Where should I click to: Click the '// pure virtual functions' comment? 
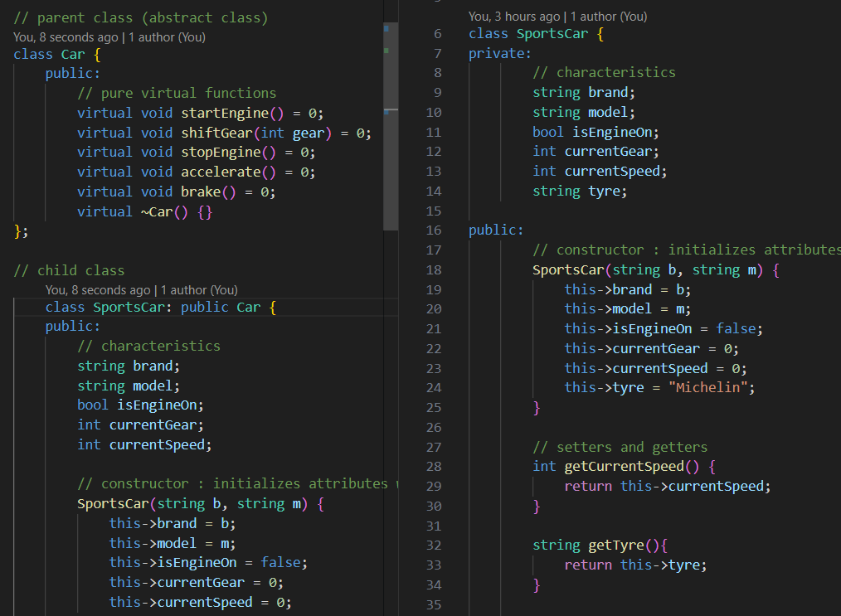point(177,94)
